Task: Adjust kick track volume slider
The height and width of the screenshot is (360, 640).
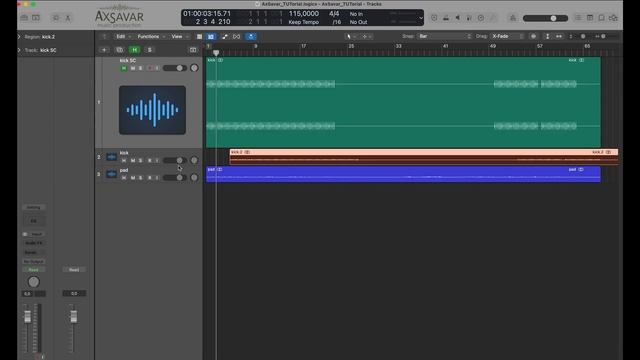Action: pyautogui.click(x=175, y=160)
